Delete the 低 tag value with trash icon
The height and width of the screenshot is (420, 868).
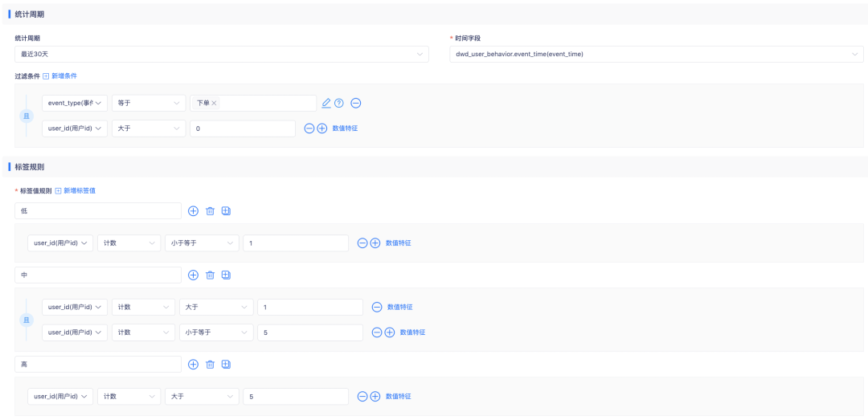tap(210, 211)
